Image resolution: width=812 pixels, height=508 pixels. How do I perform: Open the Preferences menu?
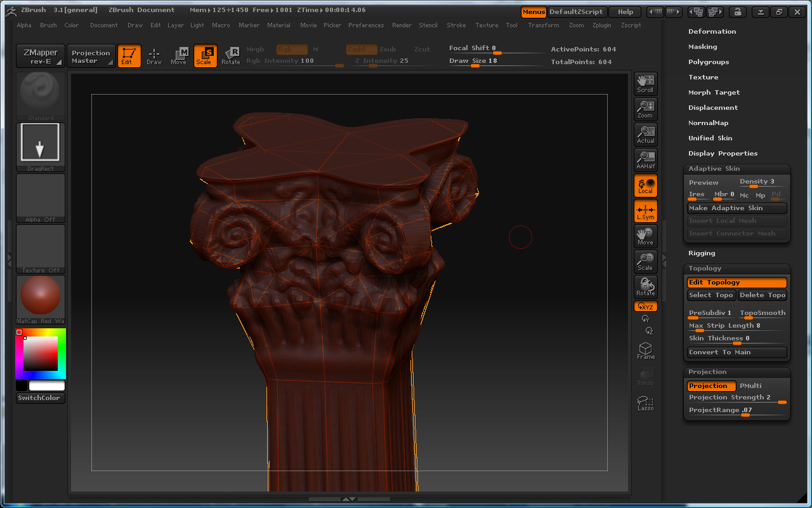tap(366, 25)
